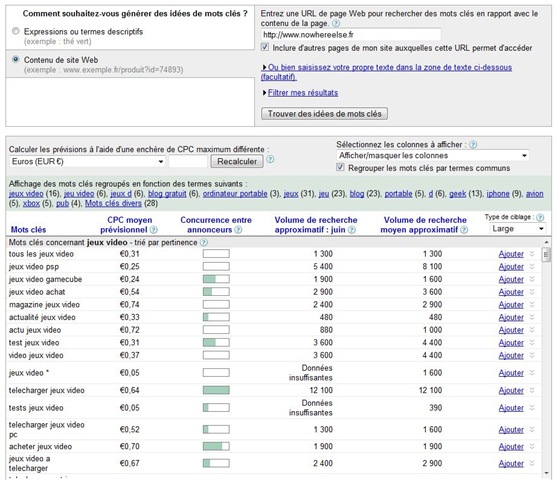
Task: Expand options chevron for telecharger jeux video
Action: [532, 390]
